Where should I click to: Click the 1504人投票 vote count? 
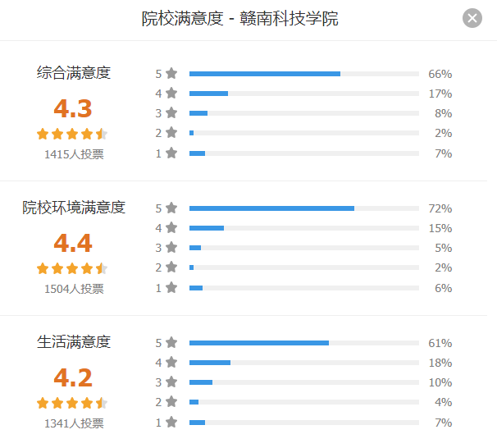(x=74, y=289)
